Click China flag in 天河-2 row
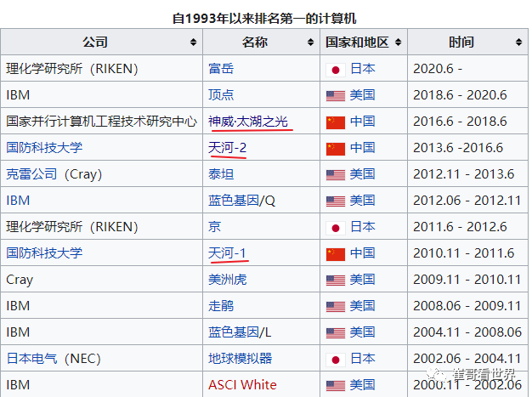 [x=336, y=149]
